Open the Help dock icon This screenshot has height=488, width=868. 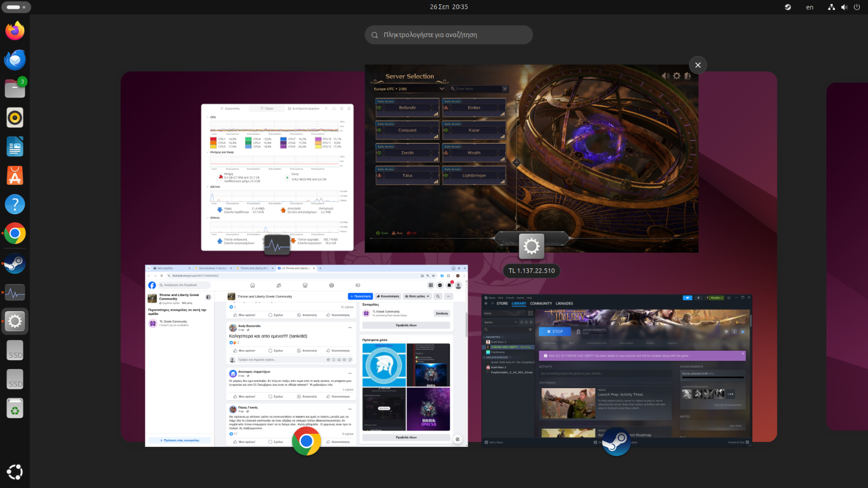(x=15, y=204)
